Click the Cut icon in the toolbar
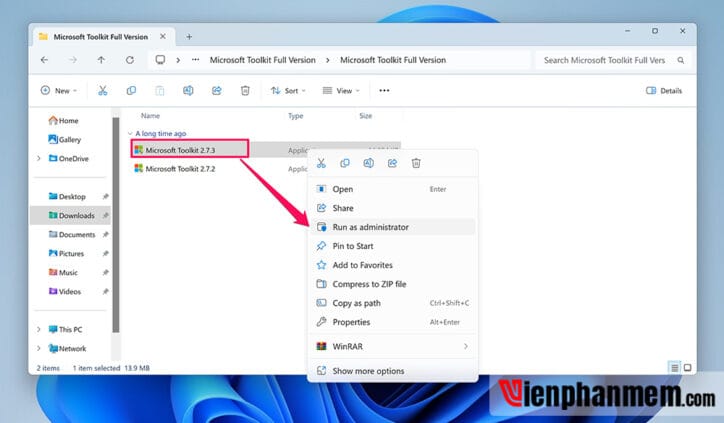The image size is (724, 423). coord(103,91)
